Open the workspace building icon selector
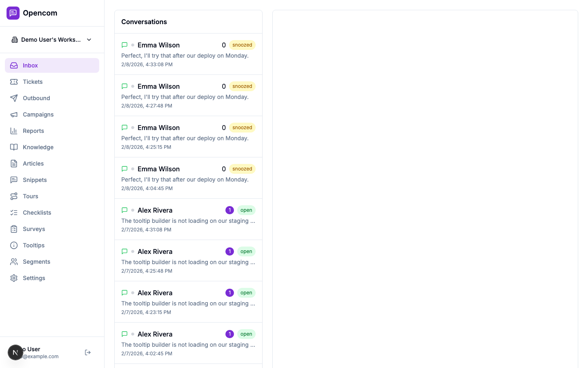The width and height of the screenshot is (588, 368). tap(15, 39)
